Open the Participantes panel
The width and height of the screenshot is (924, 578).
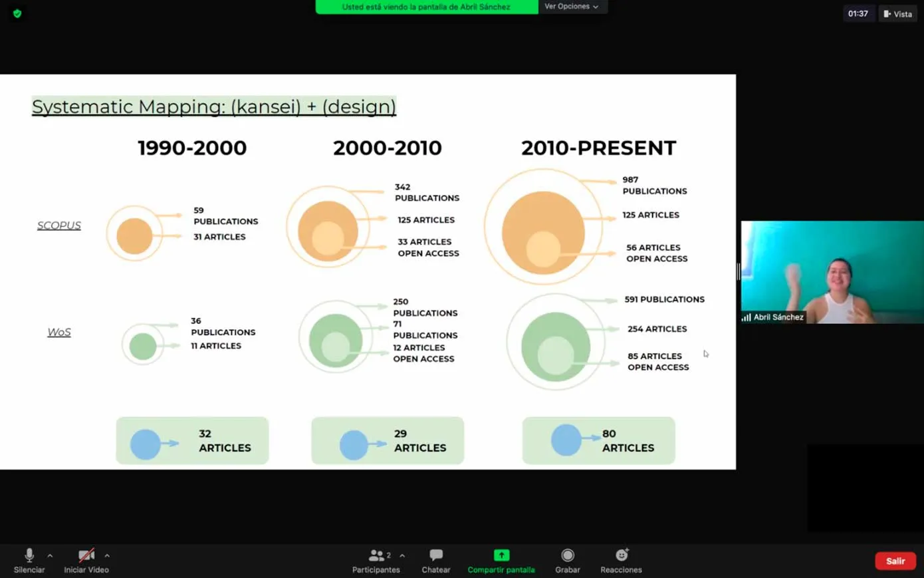pos(376,556)
